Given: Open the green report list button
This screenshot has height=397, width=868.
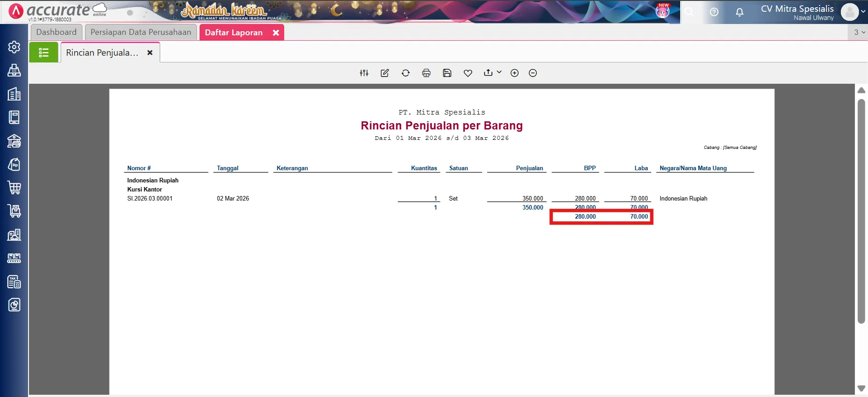Looking at the screenshot, I should pyautogui.click(x=44, y=53).
